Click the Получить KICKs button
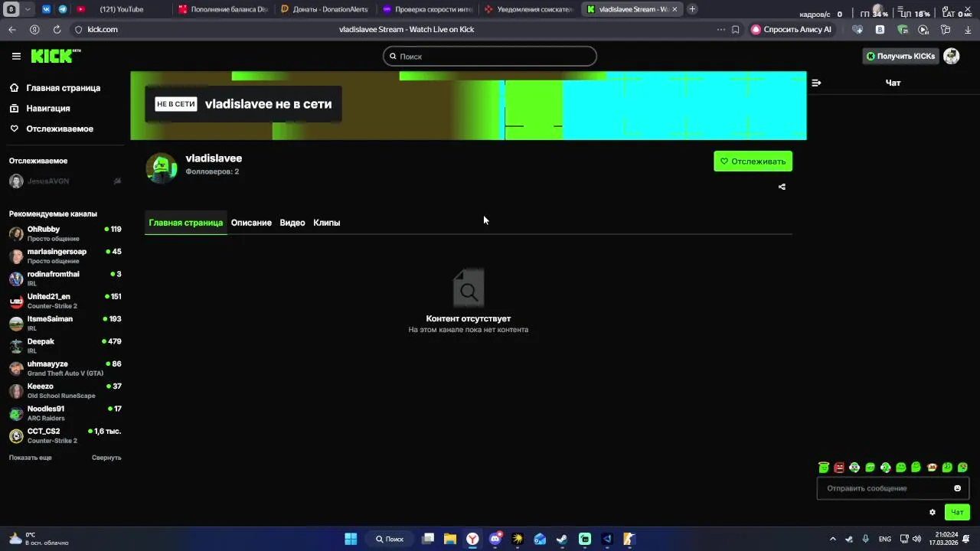This screenshot has height=551, width=980. [901, 56]
